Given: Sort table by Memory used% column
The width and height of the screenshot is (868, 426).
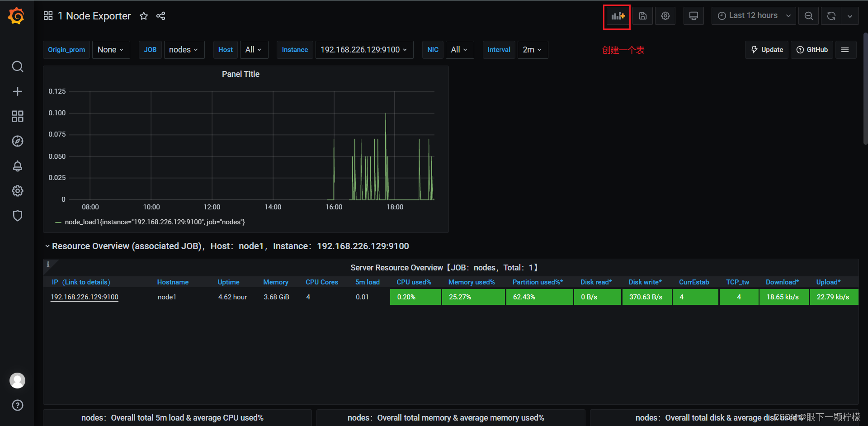Looking at the screenshot, I should coord(472,282).
